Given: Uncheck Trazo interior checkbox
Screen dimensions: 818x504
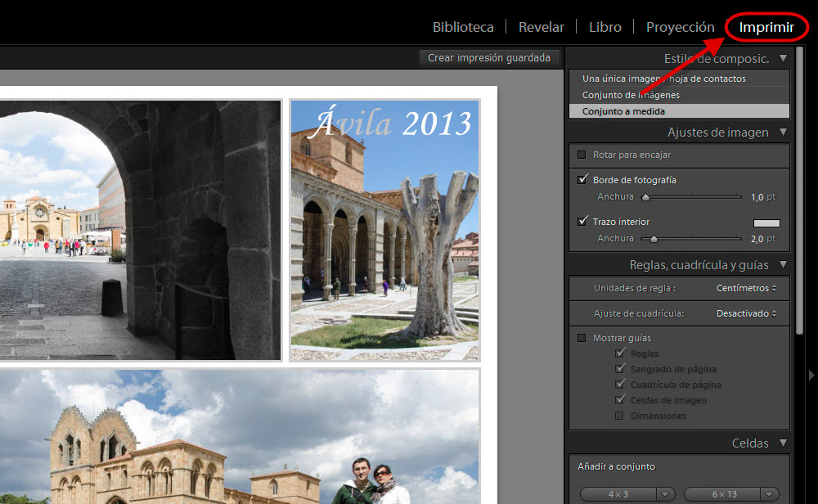Looking at the screenshot, I should (x=582, y=221).
